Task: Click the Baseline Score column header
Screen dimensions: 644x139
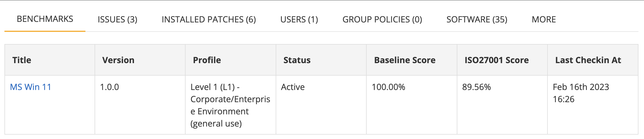Action: click(x=405, y=60)
